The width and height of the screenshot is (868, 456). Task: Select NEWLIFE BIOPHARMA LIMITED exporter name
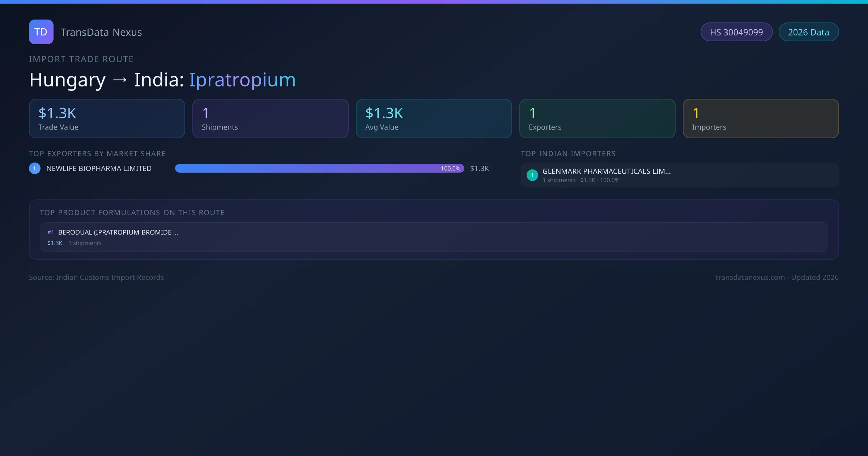[x=99, y=168]
